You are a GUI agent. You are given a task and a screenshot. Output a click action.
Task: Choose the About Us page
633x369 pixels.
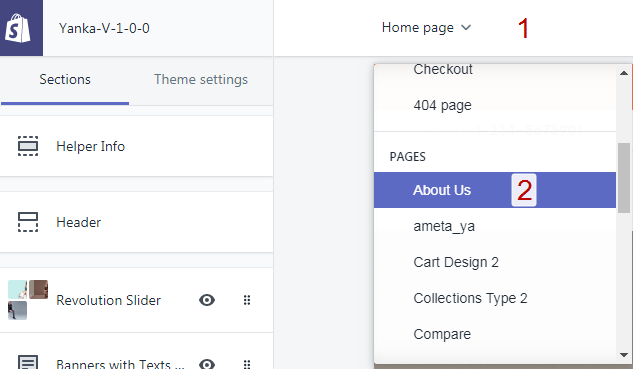point(495,190)
